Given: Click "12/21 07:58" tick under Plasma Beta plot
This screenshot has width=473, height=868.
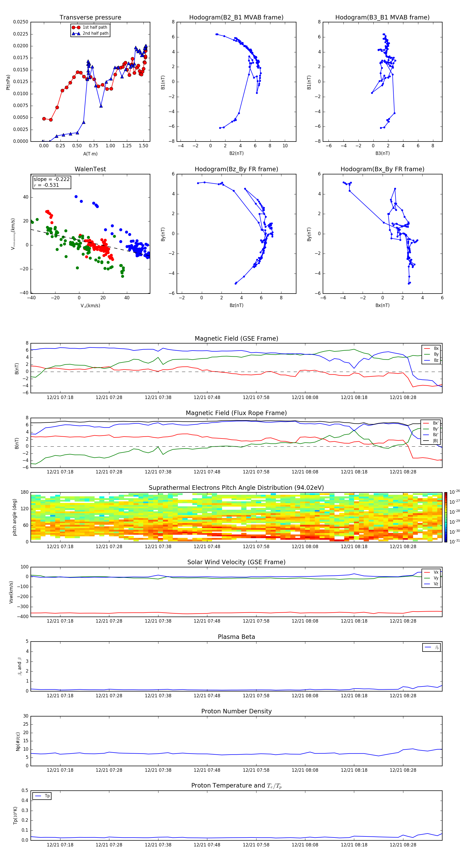Looking at the screenshot, I should (256, 696).
